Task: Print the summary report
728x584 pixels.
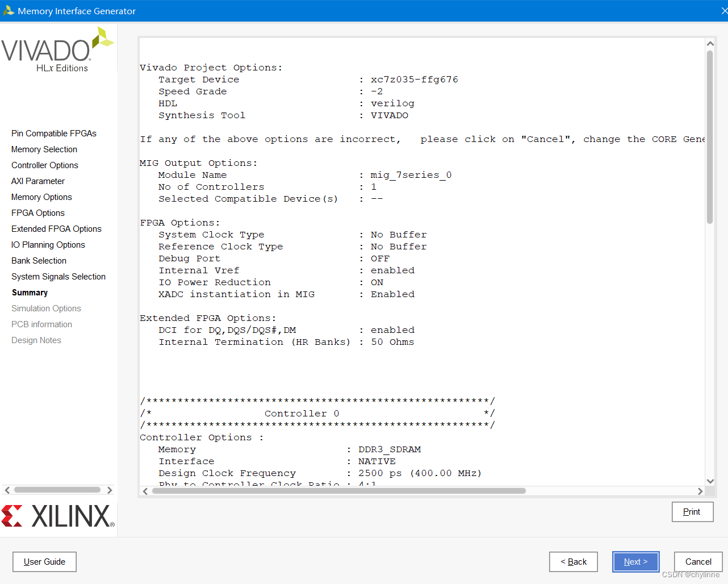Action: [x=692, y=512]
